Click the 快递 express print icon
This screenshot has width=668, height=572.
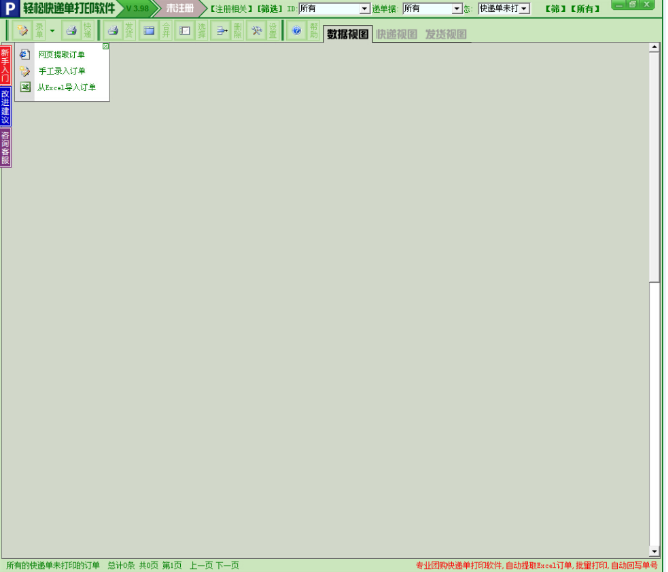tap(72, 31)
